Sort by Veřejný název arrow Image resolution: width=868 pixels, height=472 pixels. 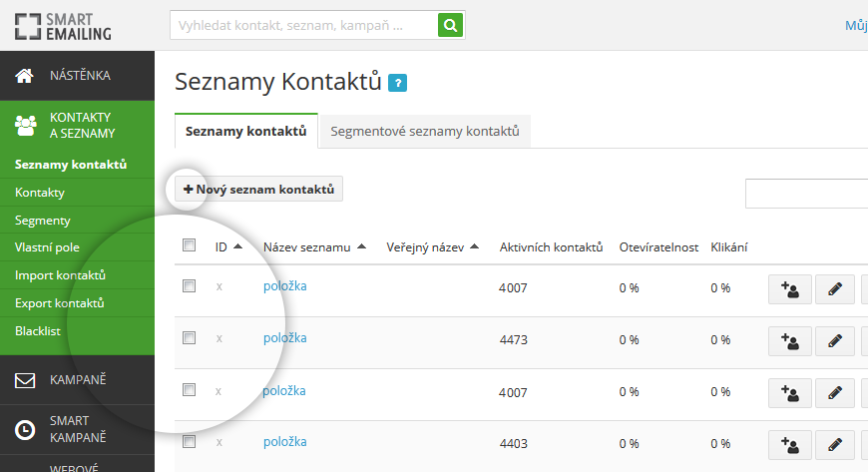point(475,246)
